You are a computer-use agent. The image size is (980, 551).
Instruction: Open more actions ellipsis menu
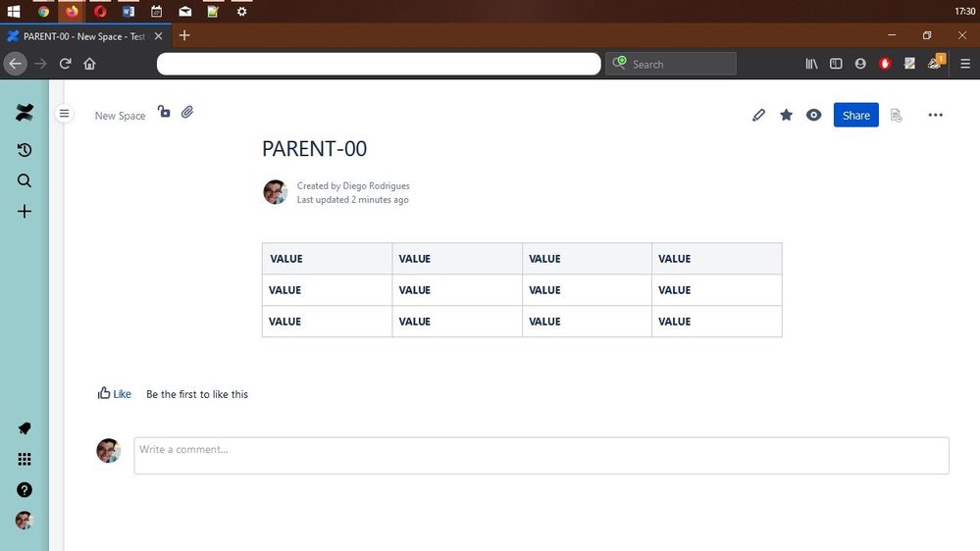(935, 115)
